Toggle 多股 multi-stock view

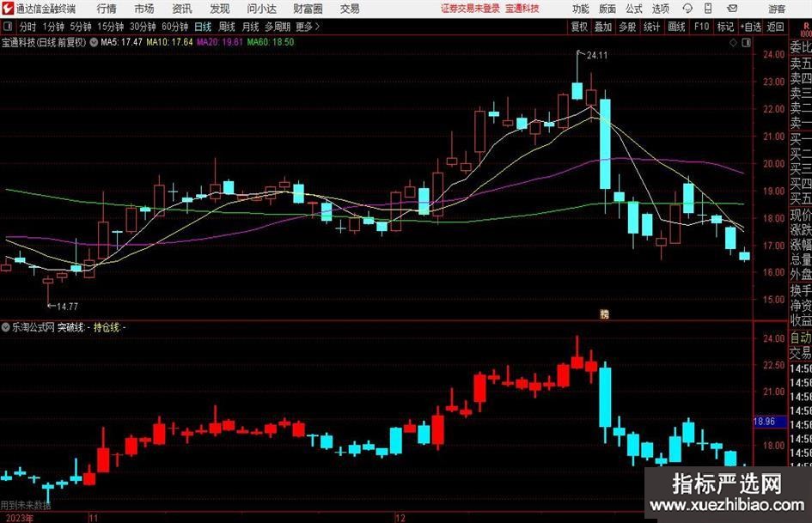(x=628, y=27)
